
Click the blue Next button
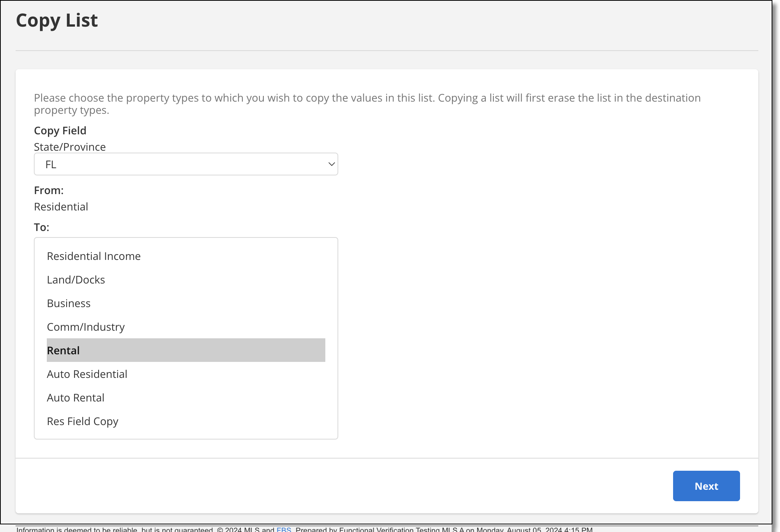706,486
